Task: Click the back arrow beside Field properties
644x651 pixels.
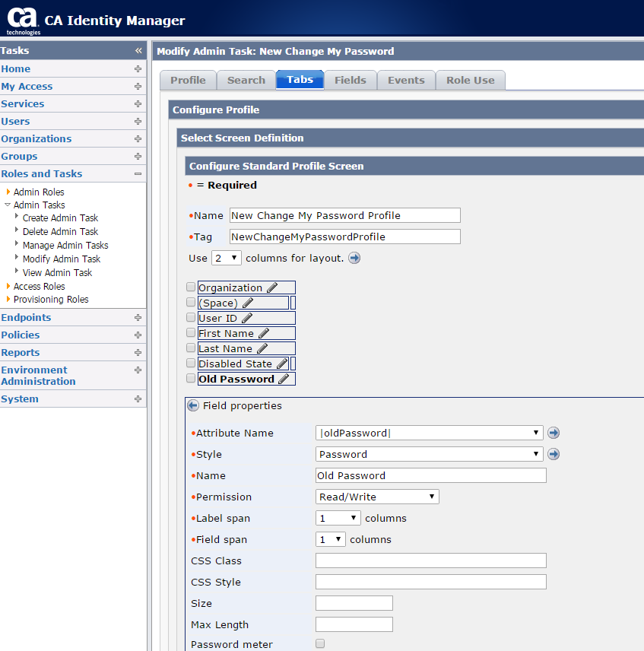Action: click(193, 406)
